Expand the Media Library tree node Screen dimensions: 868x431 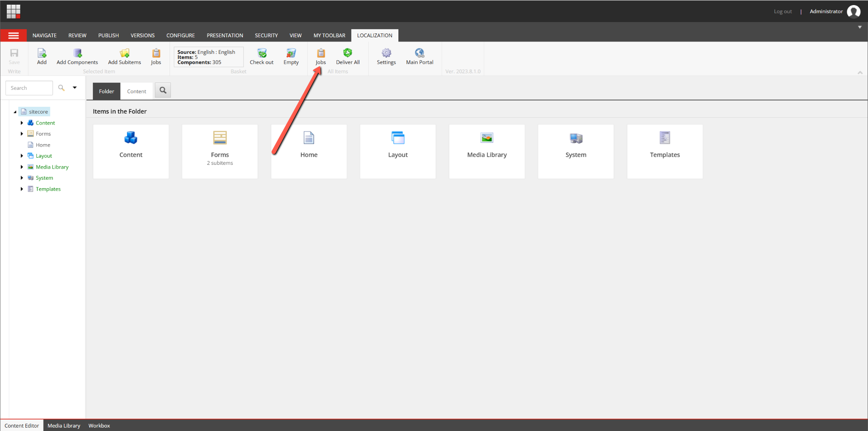click(22, 167)
